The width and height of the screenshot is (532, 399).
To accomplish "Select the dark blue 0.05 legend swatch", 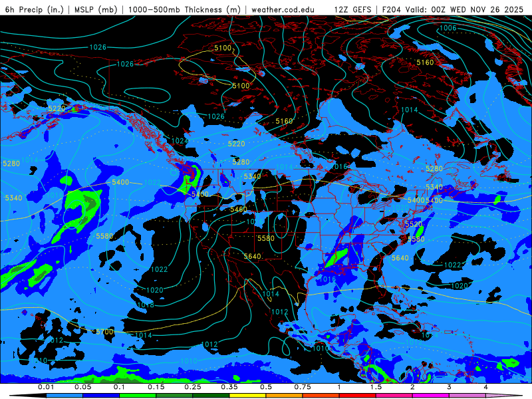I will click(101, 396).
